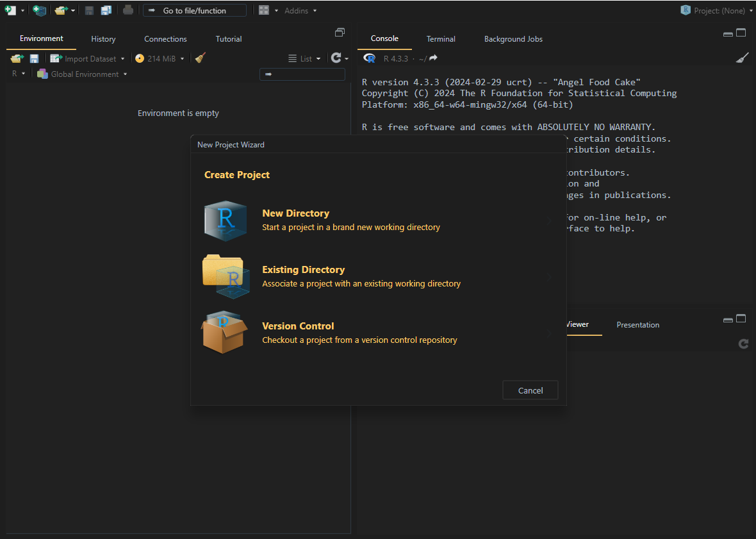Open the Background Jobs tab
Screen dimensions: 756x539
point(513,39)
